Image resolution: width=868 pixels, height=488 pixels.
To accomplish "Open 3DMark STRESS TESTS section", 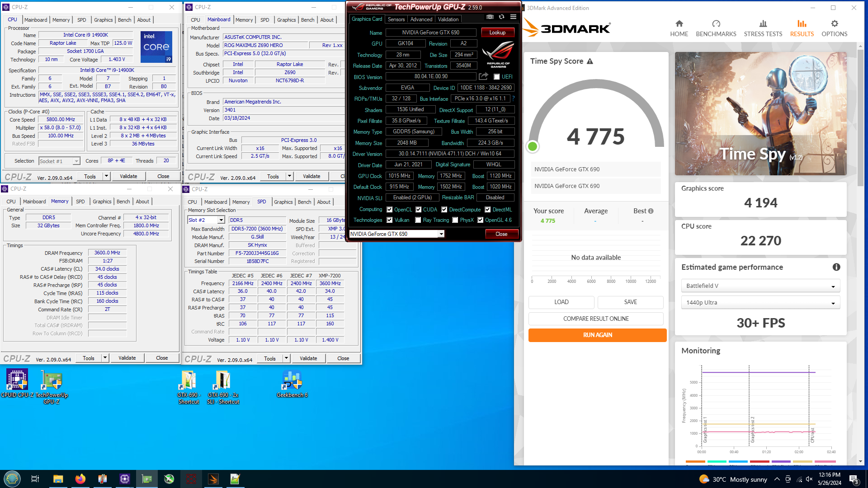I will pos(763,28).
